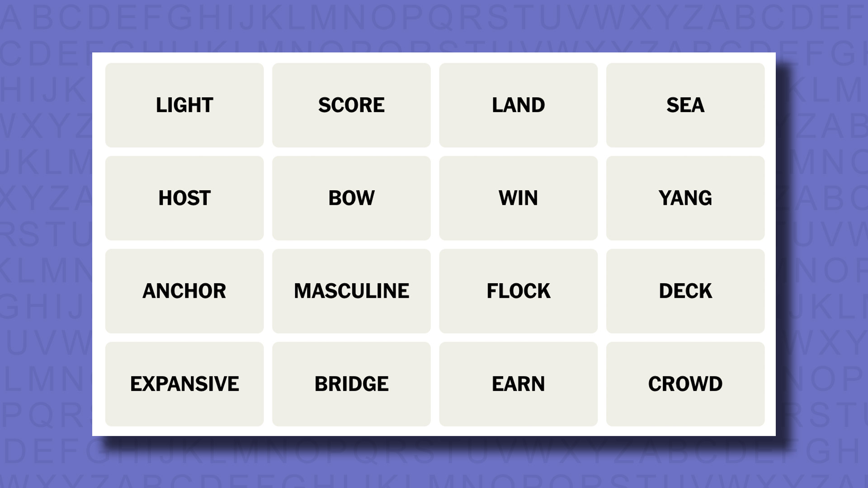Click the EARN tile

518,383
